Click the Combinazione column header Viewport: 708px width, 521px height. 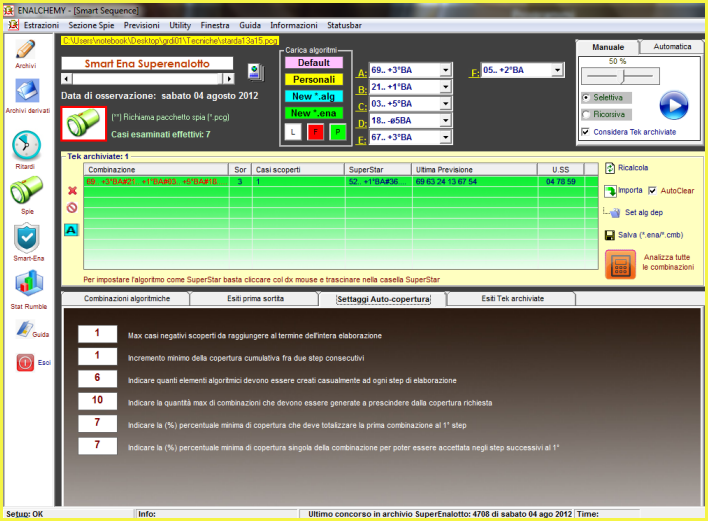[x=156, y=170]
